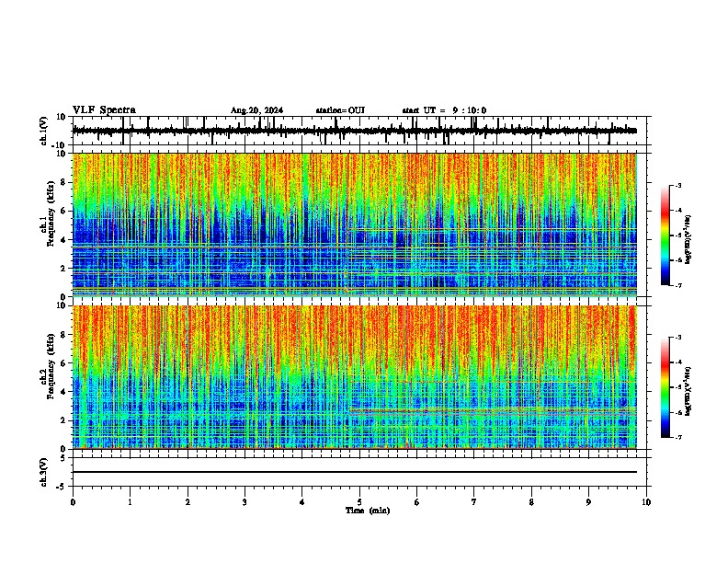Click the '-10' tick on ch.1(V) axis

(x=60, y=145)
